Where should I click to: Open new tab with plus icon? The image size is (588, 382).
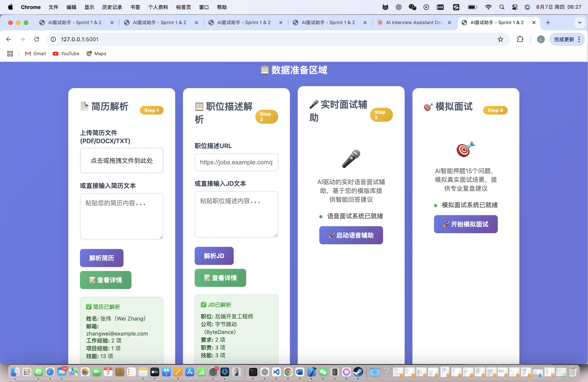(548, 23)
